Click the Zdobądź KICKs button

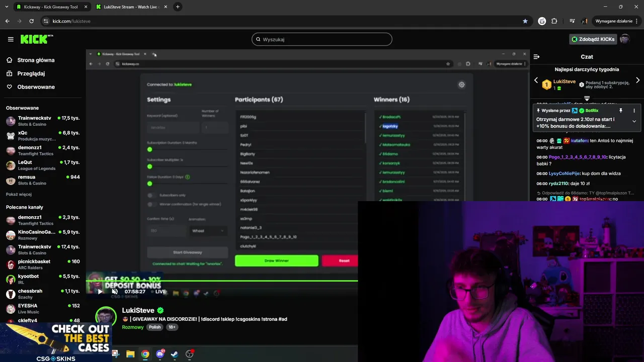click(x=593, y=39)
